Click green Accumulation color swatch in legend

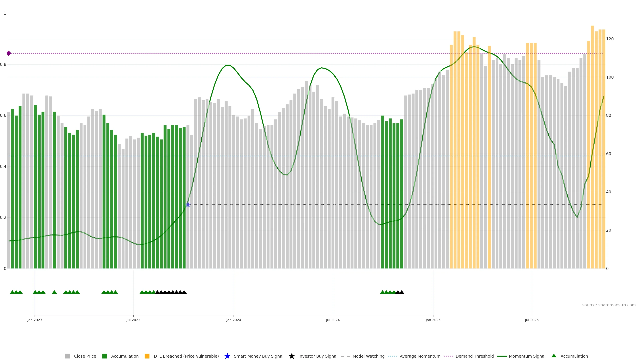coord(104,356)
